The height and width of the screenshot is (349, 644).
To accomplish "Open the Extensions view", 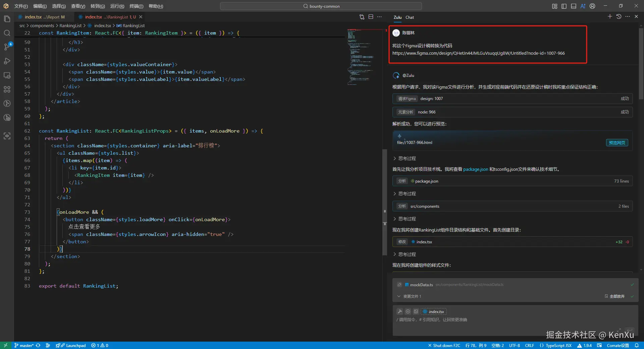I will click(x=7, y=89).
